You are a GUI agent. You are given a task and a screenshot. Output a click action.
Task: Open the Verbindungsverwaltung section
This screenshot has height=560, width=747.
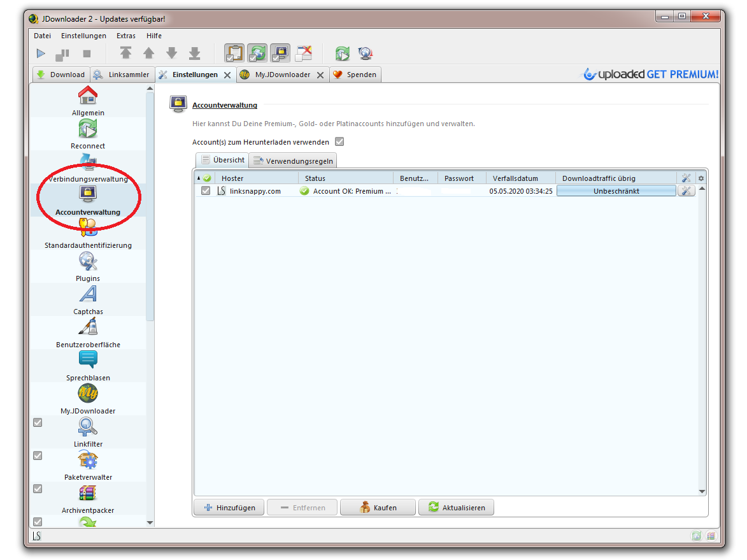tap(88, 168)
